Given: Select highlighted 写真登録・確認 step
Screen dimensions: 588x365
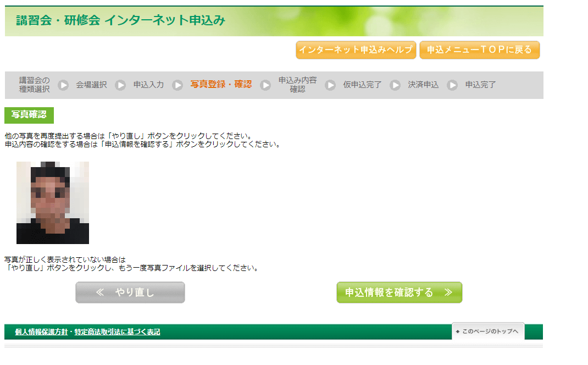Looking at the screenshot, I should [221, 85].
